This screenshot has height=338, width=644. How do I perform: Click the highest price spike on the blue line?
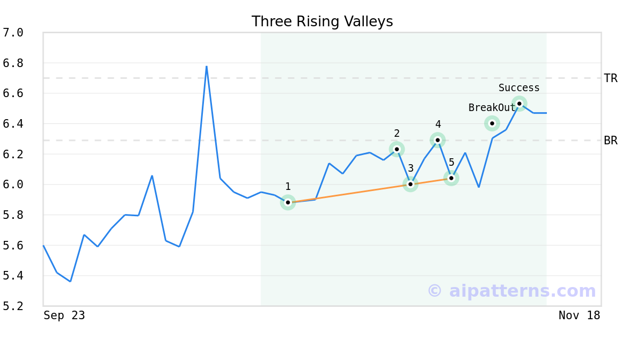pos(207,67)
